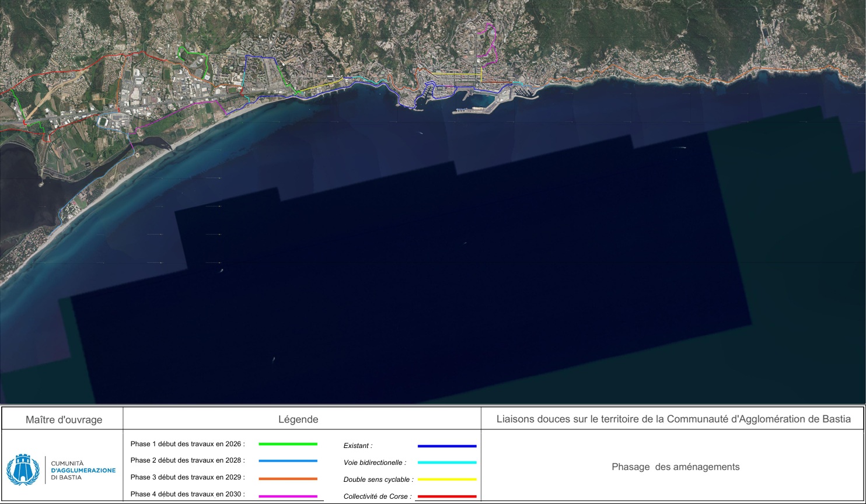Click the 'Maître d'ouvrage' header
866x504 pixels.
coord(64,420)
